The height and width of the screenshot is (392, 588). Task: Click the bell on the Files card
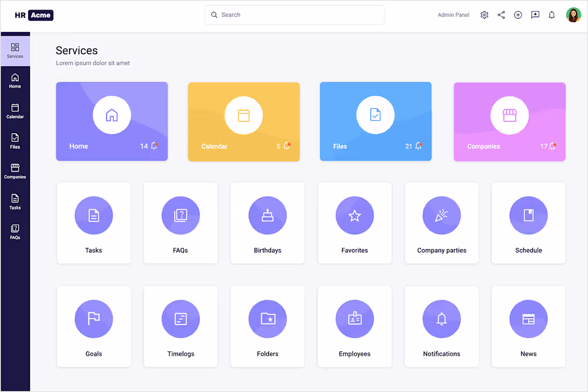coord(418,146)
